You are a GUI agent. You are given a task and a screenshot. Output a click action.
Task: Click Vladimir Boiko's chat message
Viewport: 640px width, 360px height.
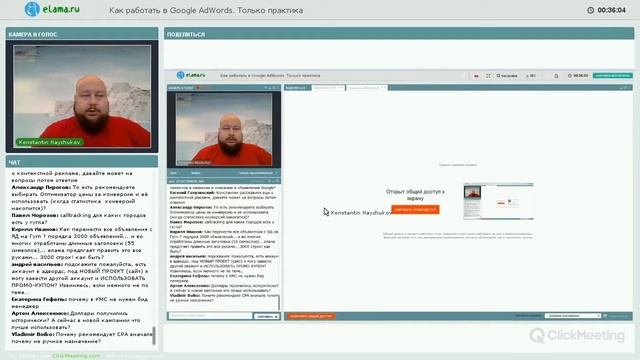[81, 338]
